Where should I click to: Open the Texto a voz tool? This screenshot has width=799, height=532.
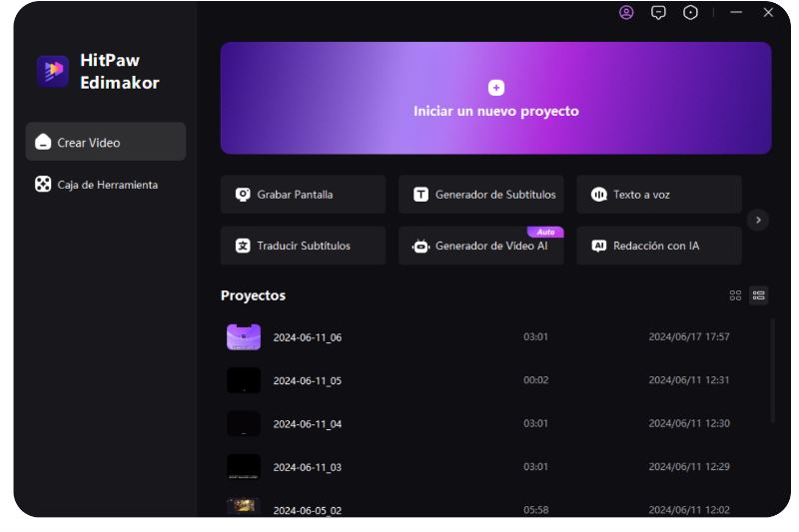(659, 195)
